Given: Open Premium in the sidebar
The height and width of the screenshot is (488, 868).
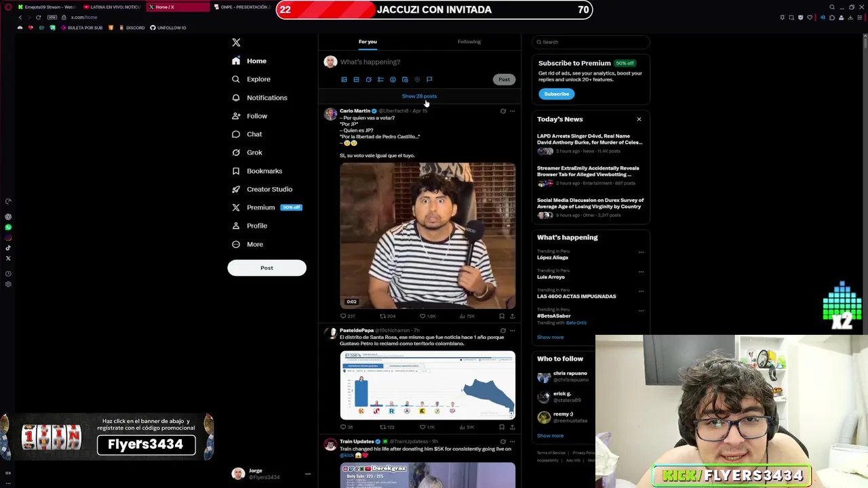Looking at the screenshot, I should [x=267, y=207].
